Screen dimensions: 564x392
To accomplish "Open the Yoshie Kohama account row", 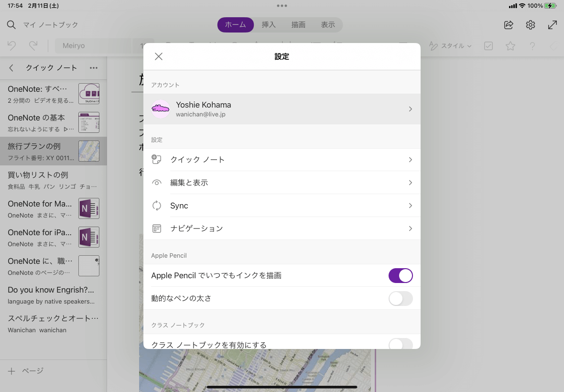I will (x=282, y=109).
